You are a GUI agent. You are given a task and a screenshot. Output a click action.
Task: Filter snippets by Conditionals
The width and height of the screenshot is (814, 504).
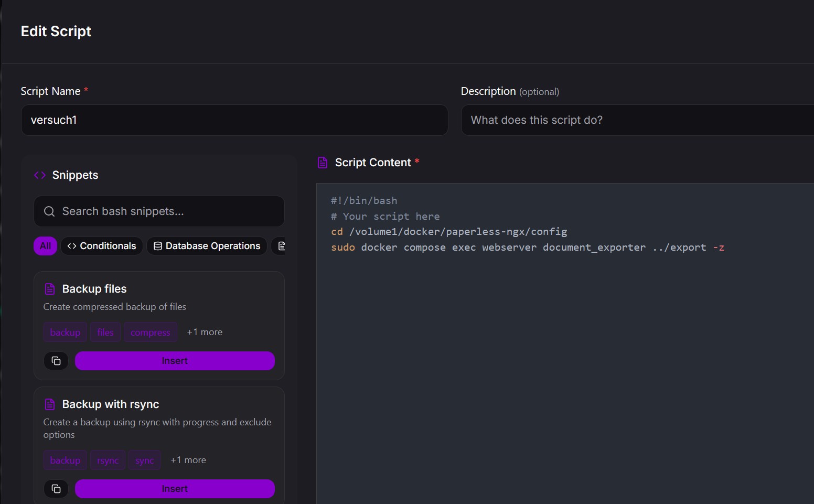pyautogui.click(x=102, y=246)
